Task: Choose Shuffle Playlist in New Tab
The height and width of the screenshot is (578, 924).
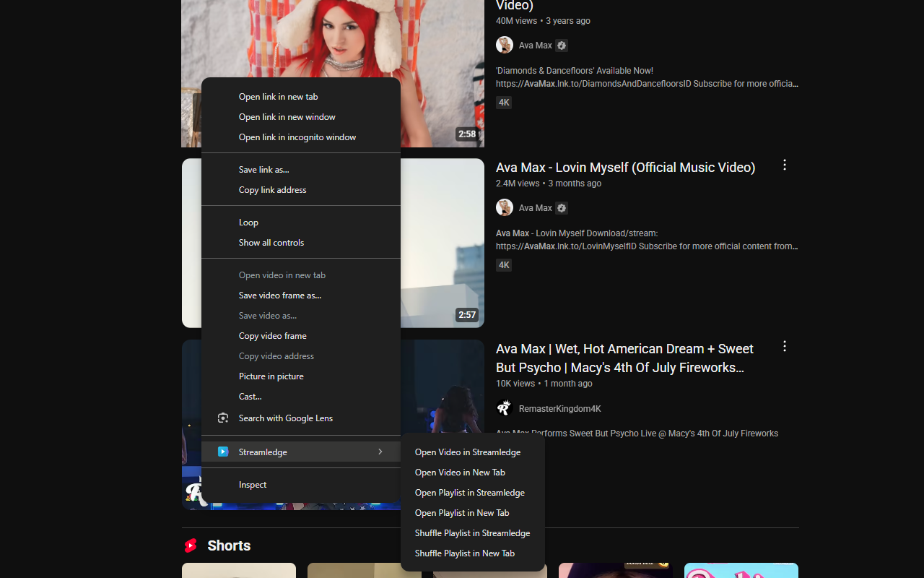Action: 473,553
